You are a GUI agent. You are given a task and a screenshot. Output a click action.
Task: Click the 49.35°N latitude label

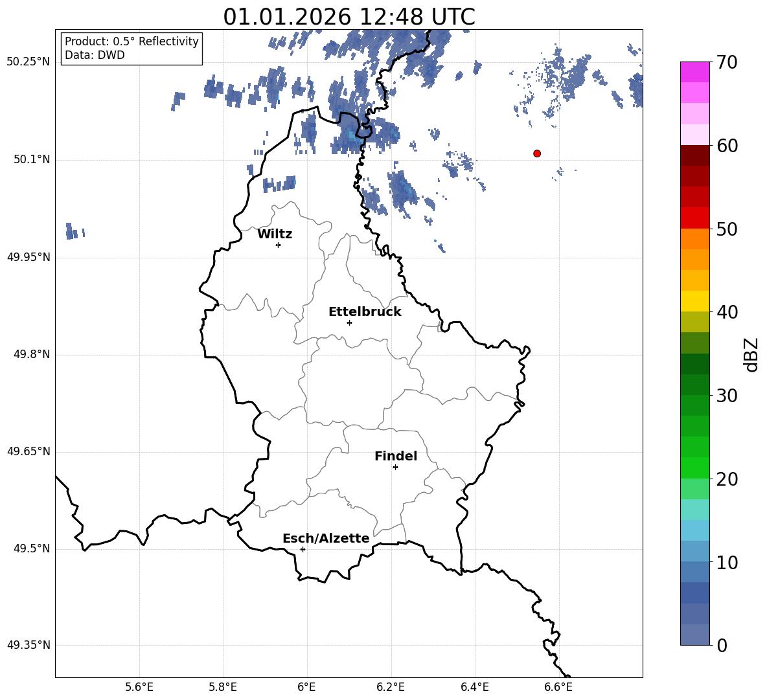pyautogui.click(x=29, y=645)
